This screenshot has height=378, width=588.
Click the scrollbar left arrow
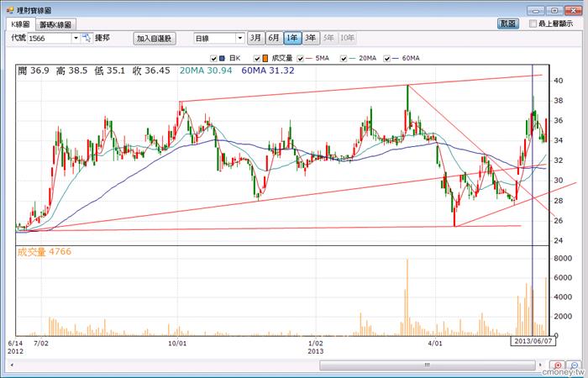(12, 365)
